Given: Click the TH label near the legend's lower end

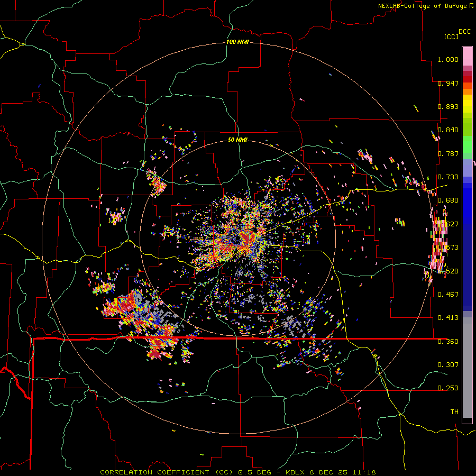Looking at the screenshot, I should [x=454, y=411].
